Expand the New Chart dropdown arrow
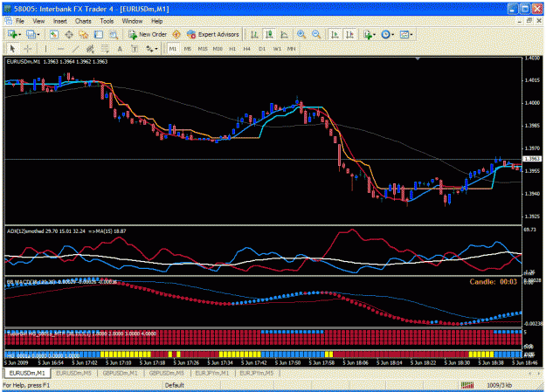 (x=19, y=34)
